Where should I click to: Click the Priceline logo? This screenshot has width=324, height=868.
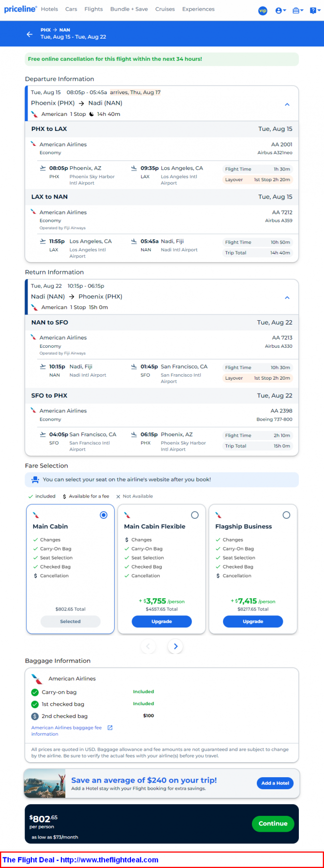(x=20, y=9)
